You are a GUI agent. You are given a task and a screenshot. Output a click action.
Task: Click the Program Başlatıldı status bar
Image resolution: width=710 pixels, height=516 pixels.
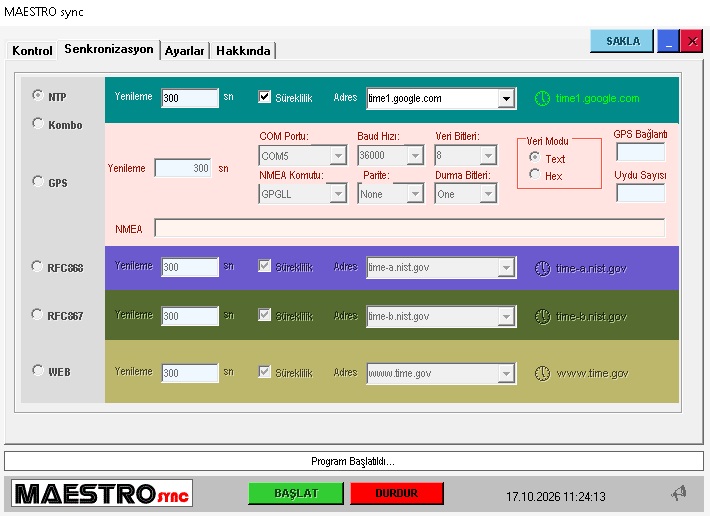click(354, 461)
